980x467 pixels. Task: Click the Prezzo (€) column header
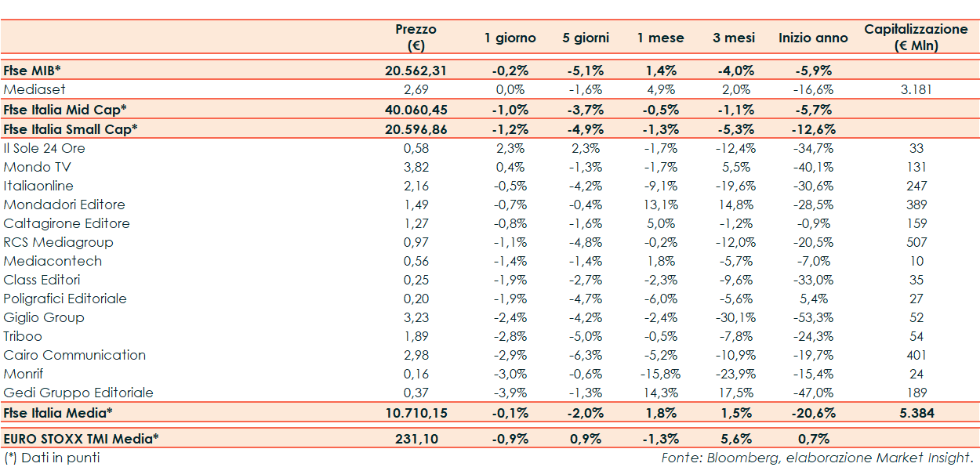click(x=416, y=37)
